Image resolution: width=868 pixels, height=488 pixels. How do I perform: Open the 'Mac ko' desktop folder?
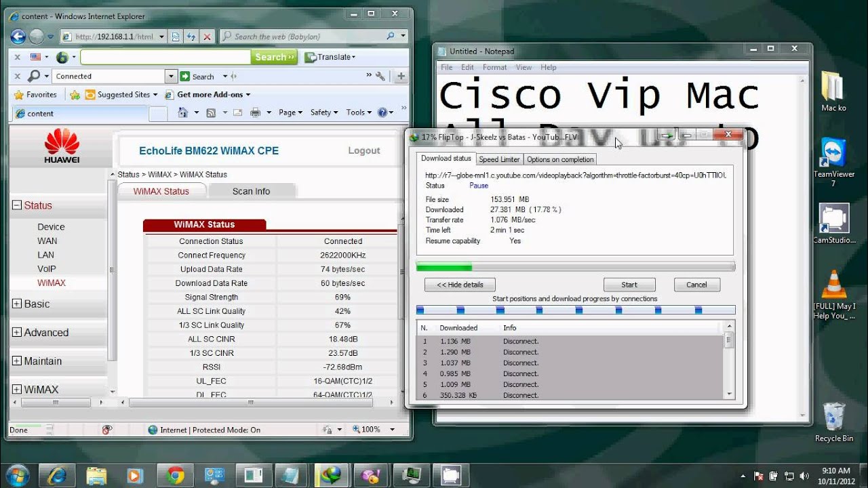coord(833,91)
